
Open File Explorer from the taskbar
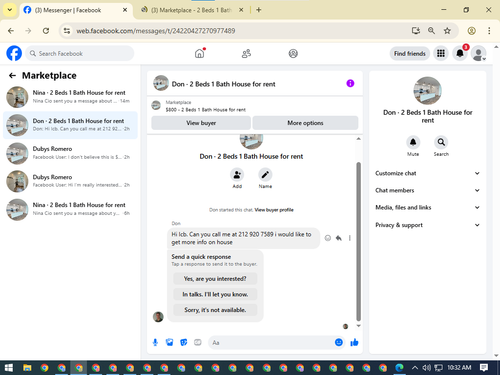[x=27, y=368]
